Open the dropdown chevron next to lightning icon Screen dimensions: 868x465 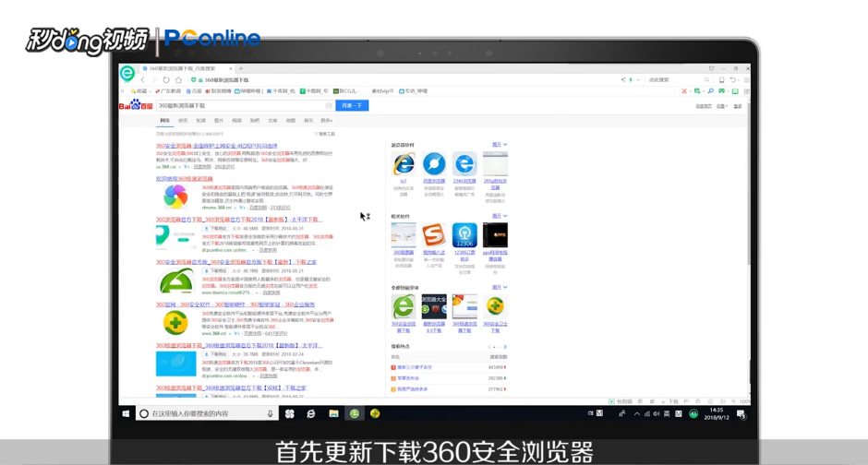coord(638,79)
